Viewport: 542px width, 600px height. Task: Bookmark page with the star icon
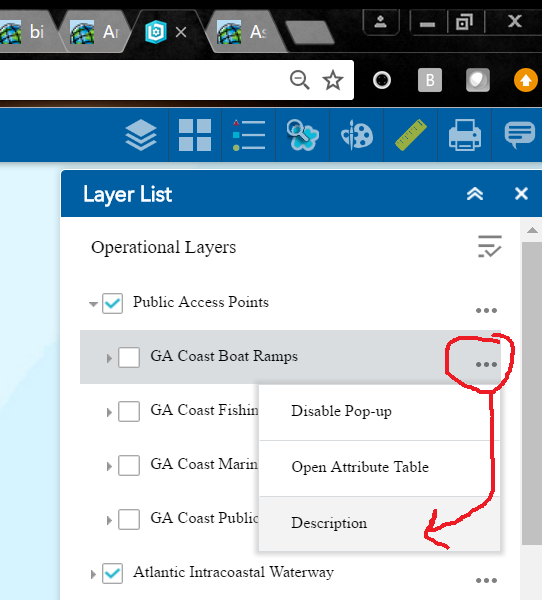333,80
